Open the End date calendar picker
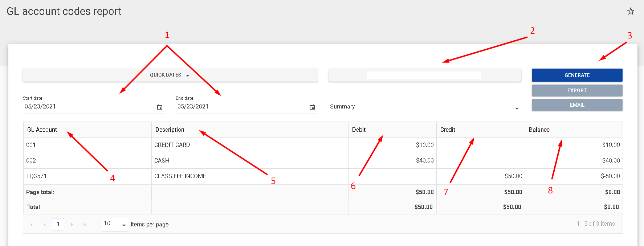This screenshot has height=246, width=644. 312,107
